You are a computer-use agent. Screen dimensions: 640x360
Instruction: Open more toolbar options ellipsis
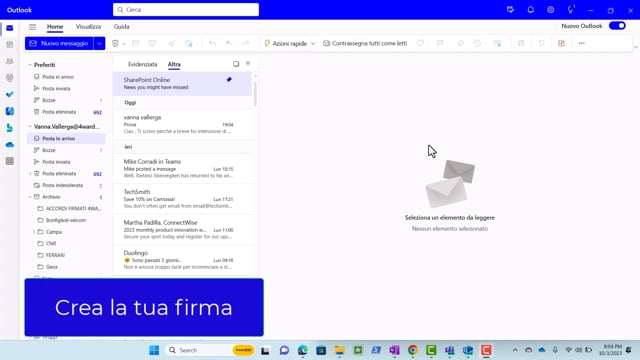click(582, 43)
